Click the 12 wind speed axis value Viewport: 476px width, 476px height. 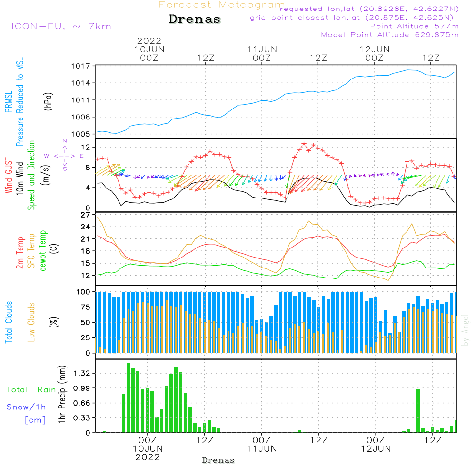(x=86, y=147)
